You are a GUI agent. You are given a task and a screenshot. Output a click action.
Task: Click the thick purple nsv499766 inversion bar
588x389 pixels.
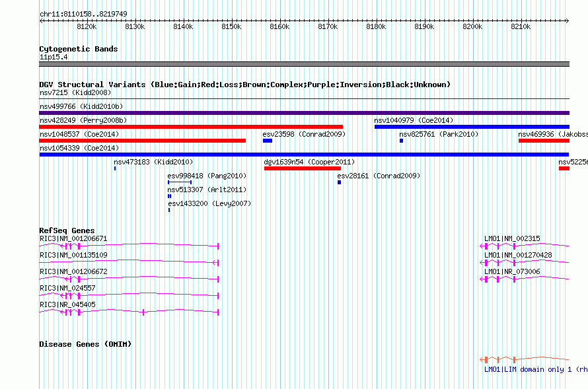point(304,113)
